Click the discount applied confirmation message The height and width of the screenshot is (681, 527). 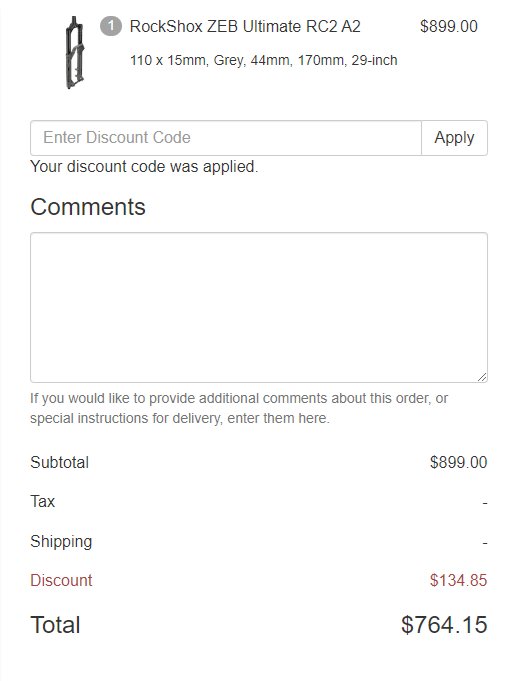click(x=144, y=167)
